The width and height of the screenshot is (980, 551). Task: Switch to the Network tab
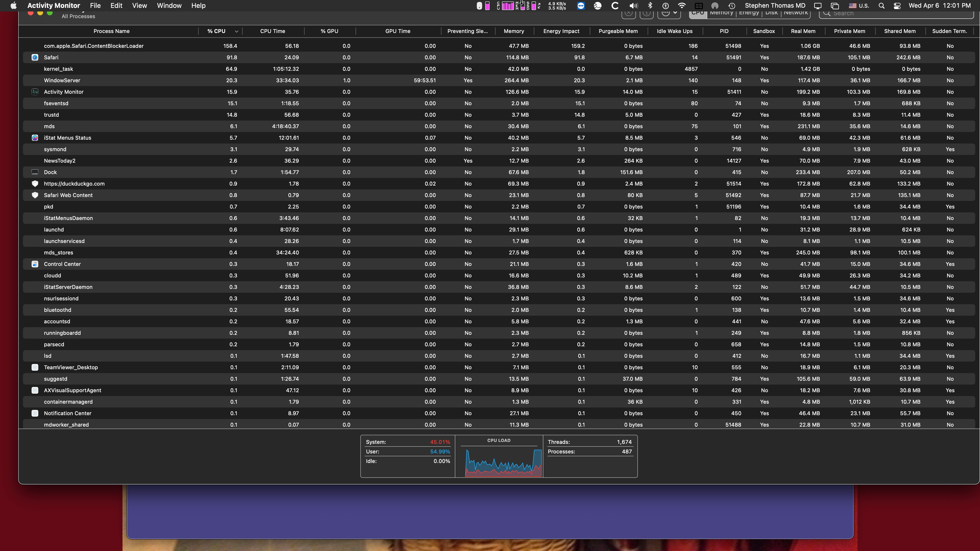click(x=796, y=13)
